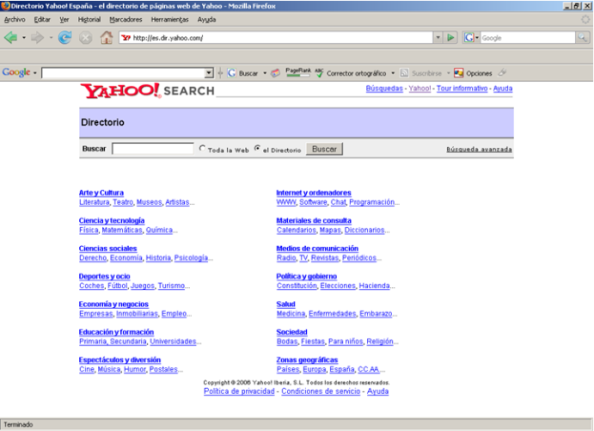Click the Google toolbar logo
This screenshot has height=431, width=594.
click(x=16, y=72)
